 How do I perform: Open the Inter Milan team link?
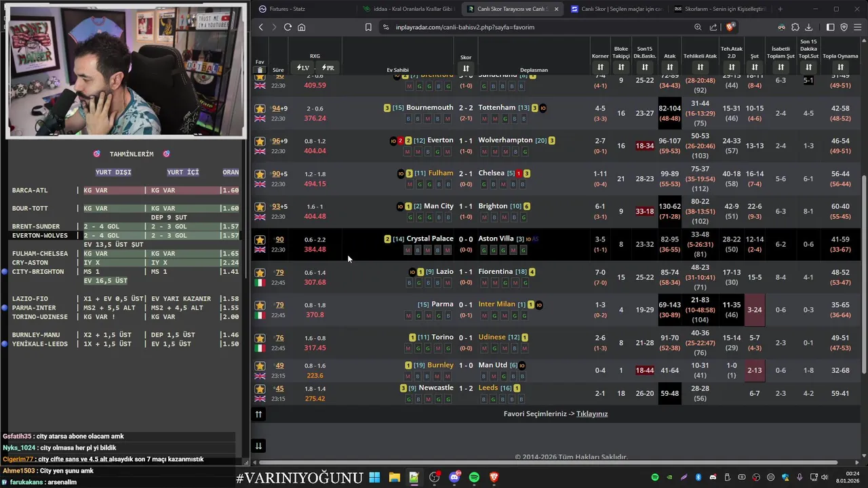(x=496, y=304)
